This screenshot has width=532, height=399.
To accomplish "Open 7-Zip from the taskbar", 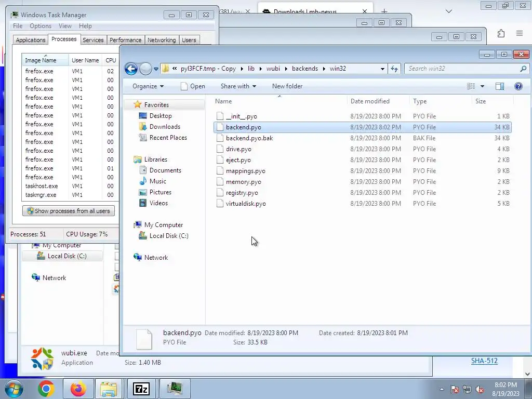I will pos(141,389).
